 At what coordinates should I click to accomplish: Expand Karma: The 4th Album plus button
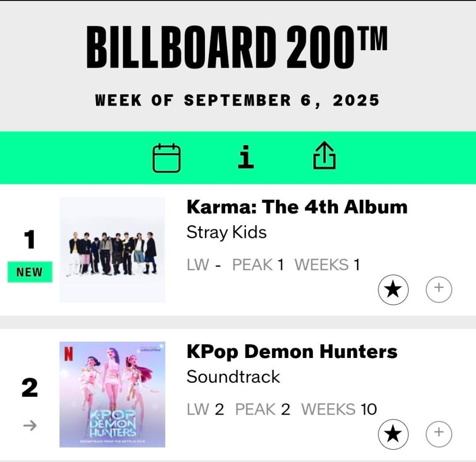pyautogui.click(x=439, y=289)
